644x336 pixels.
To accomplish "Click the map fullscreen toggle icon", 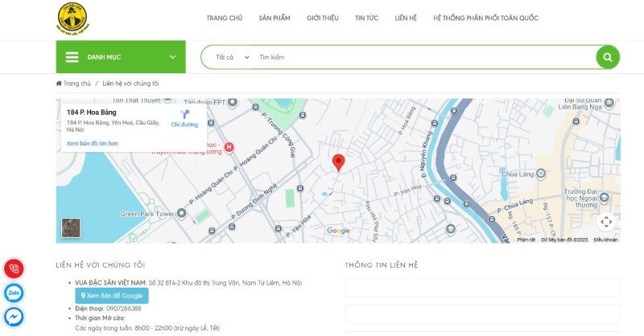I will [x=606, y=222].
